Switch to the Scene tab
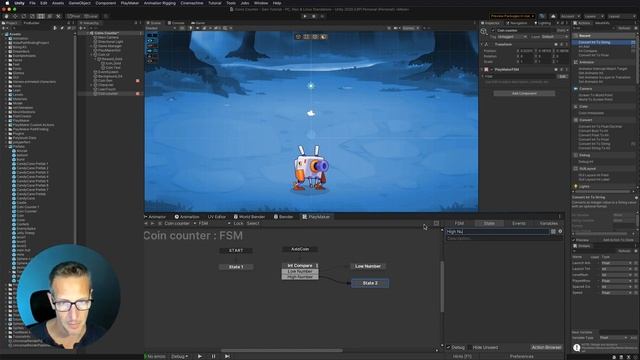The image size is (640, 360). 154,23
